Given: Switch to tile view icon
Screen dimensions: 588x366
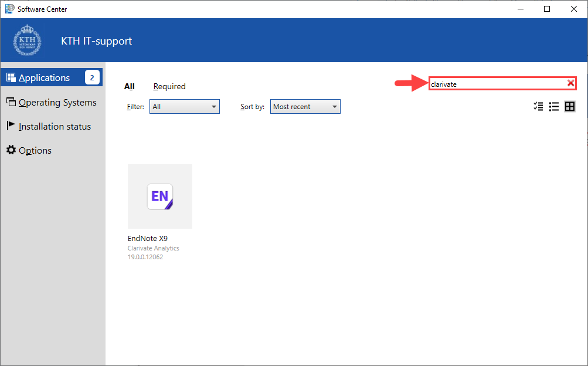Looking at the screenshot, I should (569, 106).
